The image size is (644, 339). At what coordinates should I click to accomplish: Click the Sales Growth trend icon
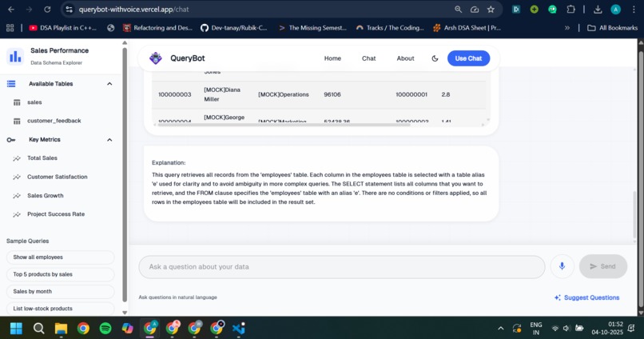point(17,196)
